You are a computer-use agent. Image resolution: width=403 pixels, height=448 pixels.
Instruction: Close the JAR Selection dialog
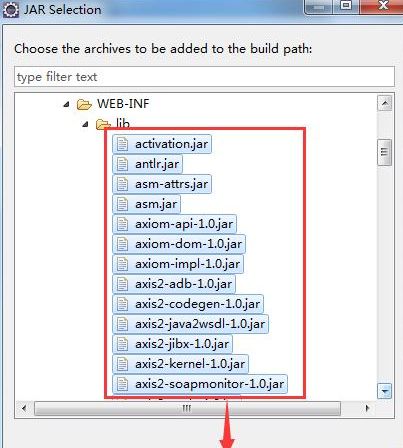point(383,6)
